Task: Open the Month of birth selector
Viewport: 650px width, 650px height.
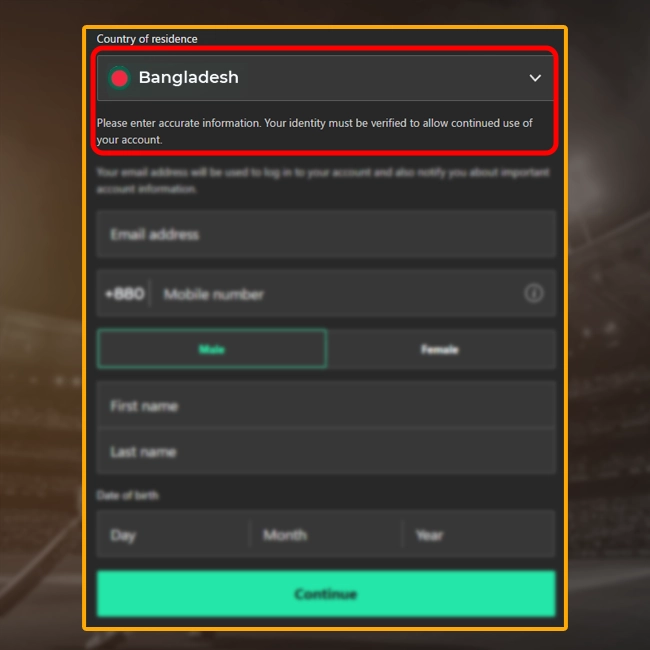Action: 326,535
